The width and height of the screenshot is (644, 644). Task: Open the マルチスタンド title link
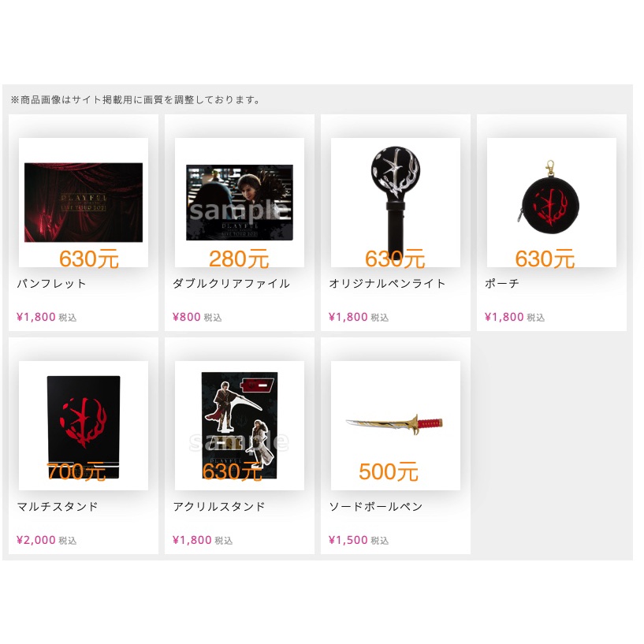58,506
